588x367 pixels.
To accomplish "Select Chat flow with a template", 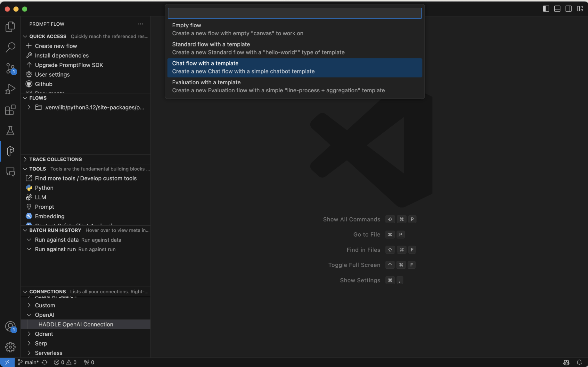I will tap(294, 67).
